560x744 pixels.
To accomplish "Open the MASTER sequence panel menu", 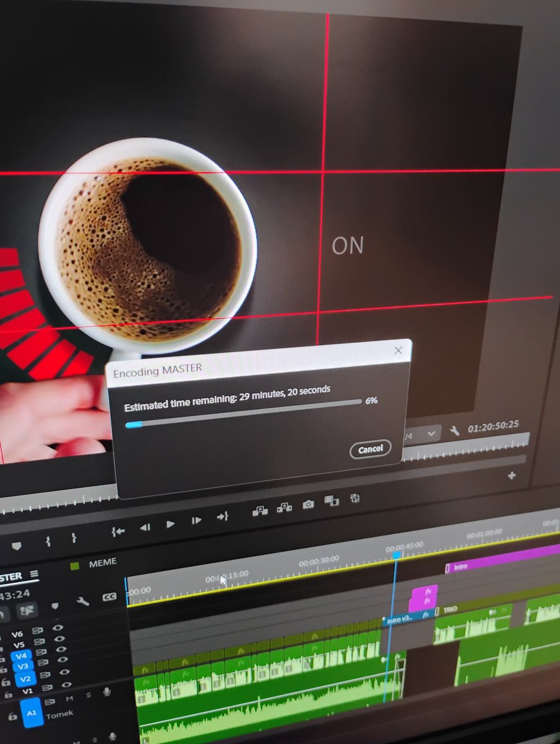I will (x=34, y=573).
